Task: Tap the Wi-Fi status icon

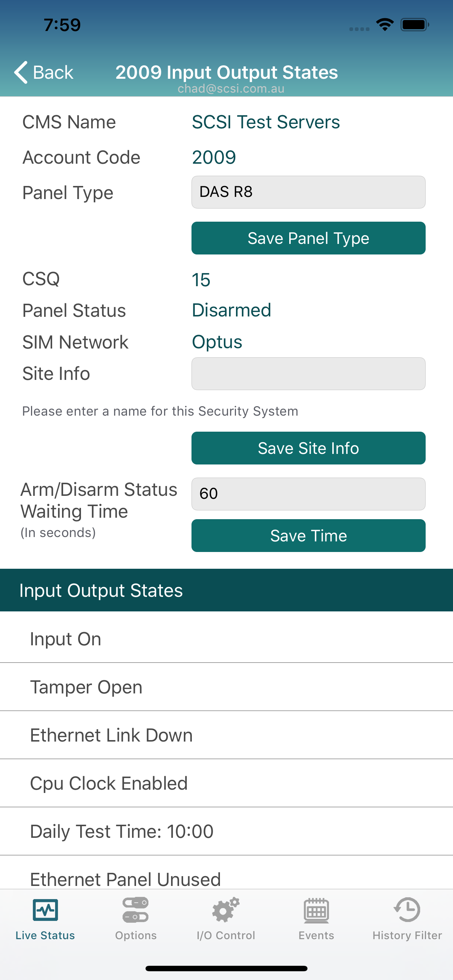Action: pyautogui.click(x=385, y=25)
